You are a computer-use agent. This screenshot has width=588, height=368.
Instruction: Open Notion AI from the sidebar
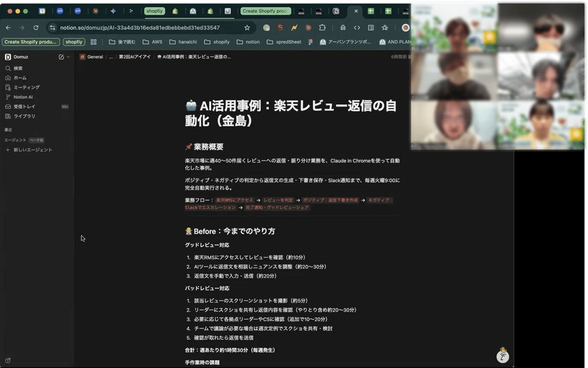(23, 97)
